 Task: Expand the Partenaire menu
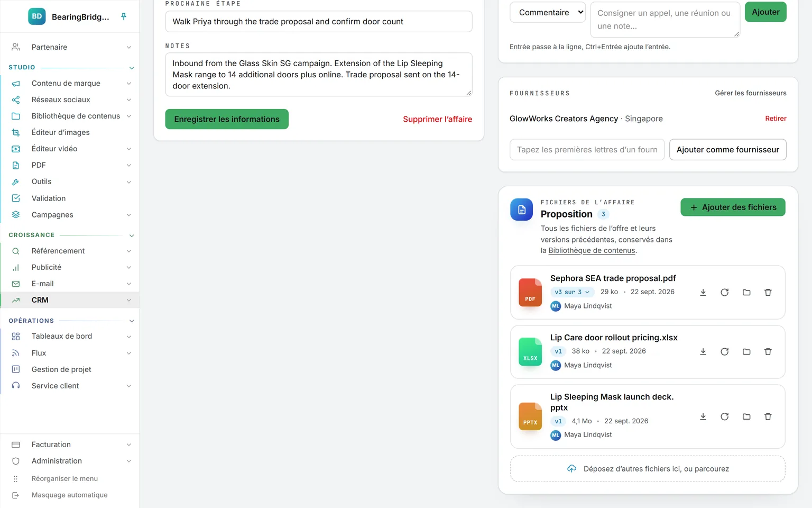tap(70, 47)
